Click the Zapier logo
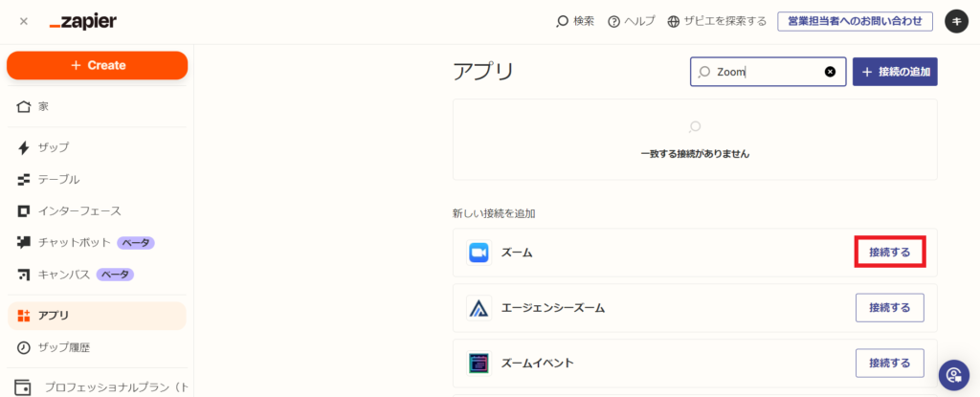980x397 pixels. (x=82, y=21)
